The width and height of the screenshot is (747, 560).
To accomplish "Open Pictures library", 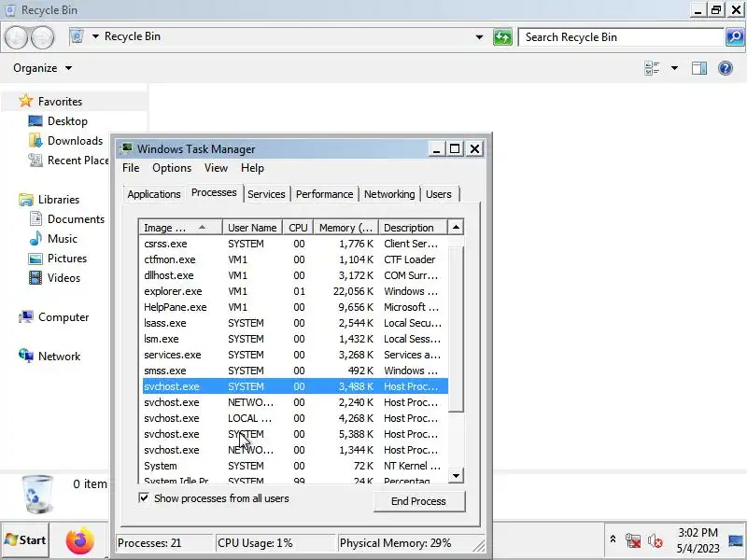I will pos(66,259).
